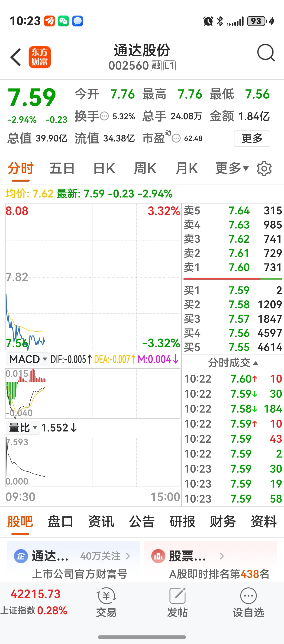
Task: Tap the alarm clock status icon
Action: [x=208, y=21]
